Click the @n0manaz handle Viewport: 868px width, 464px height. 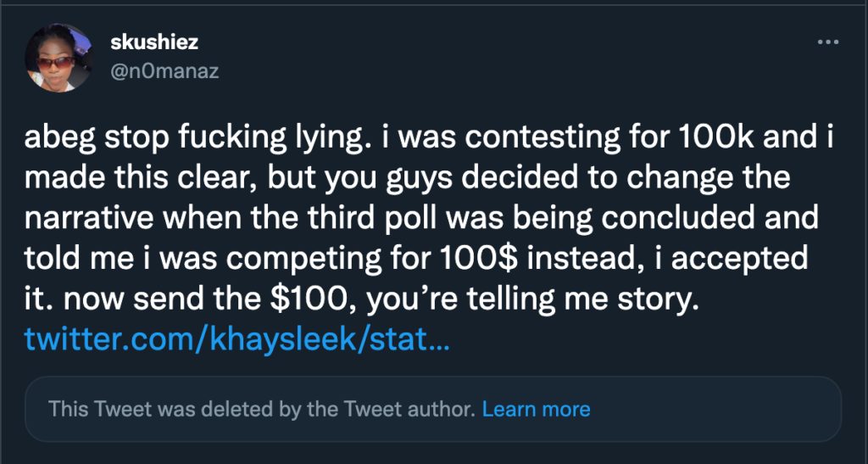coord(164,72)
